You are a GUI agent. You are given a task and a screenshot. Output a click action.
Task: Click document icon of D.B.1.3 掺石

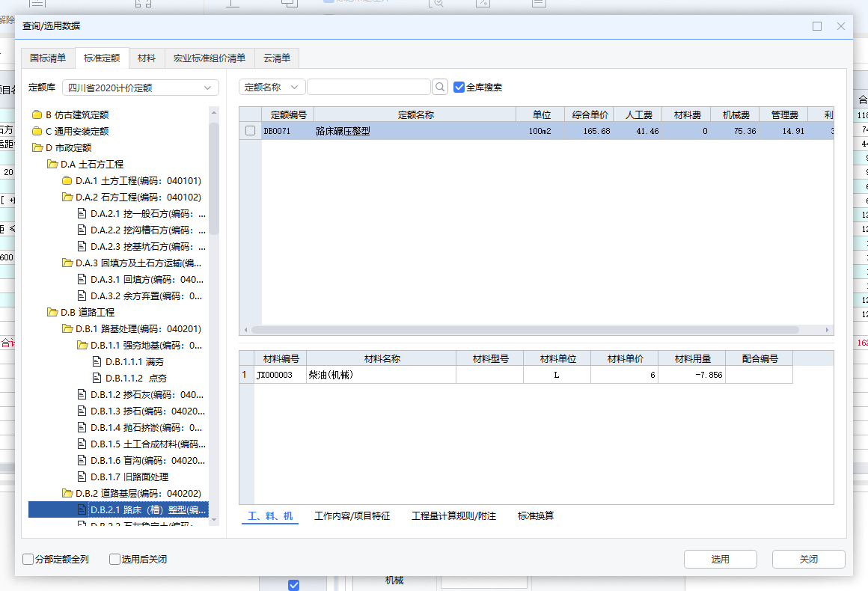82,411
